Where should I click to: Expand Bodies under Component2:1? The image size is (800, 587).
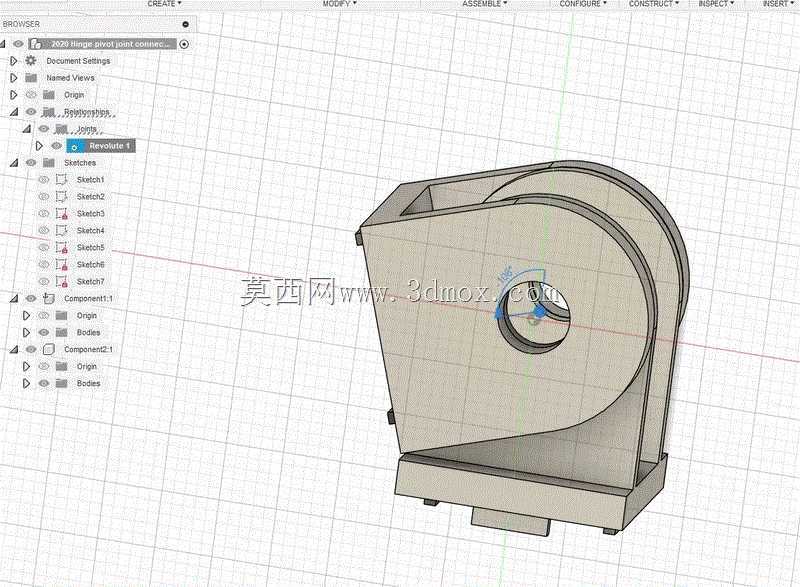pos(27,383)
